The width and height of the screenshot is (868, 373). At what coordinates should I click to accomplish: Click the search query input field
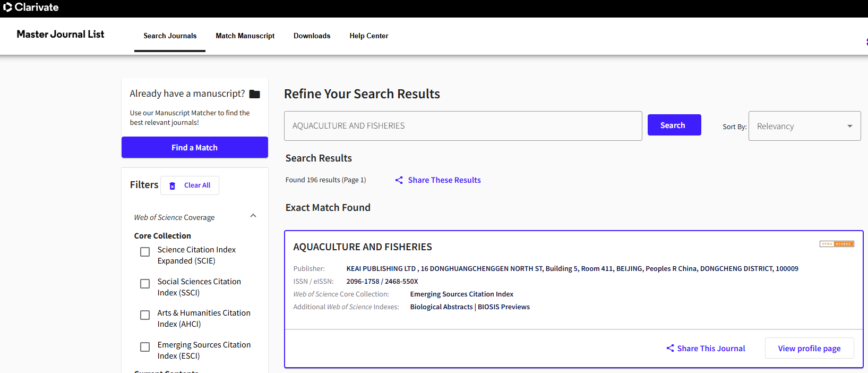point(462,126)
